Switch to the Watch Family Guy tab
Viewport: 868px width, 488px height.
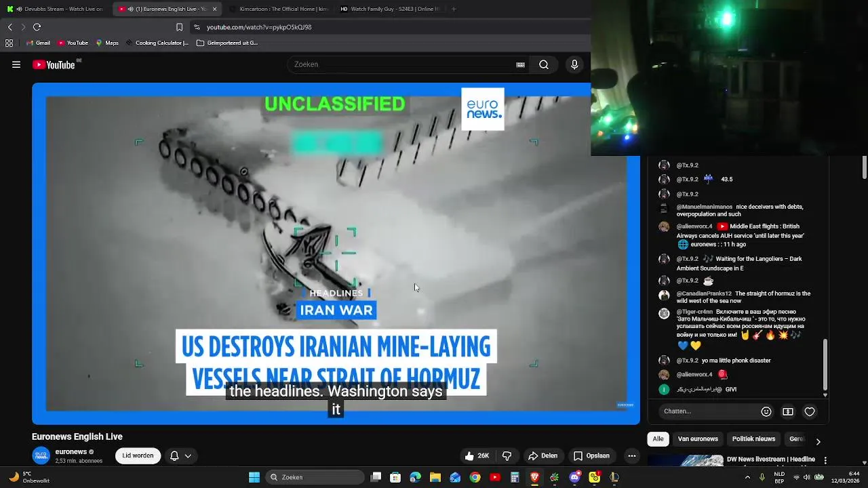click(x=389, y=9)
